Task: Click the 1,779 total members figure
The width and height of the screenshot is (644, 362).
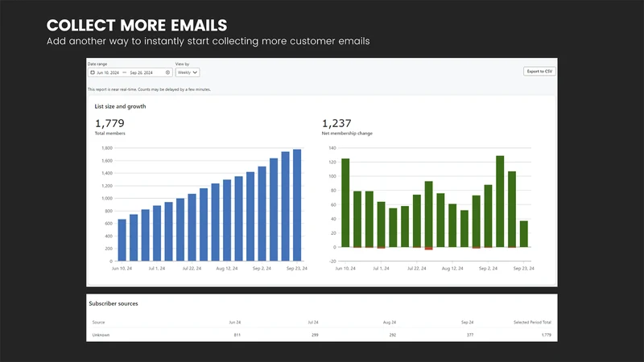Action: coord(109,123)
